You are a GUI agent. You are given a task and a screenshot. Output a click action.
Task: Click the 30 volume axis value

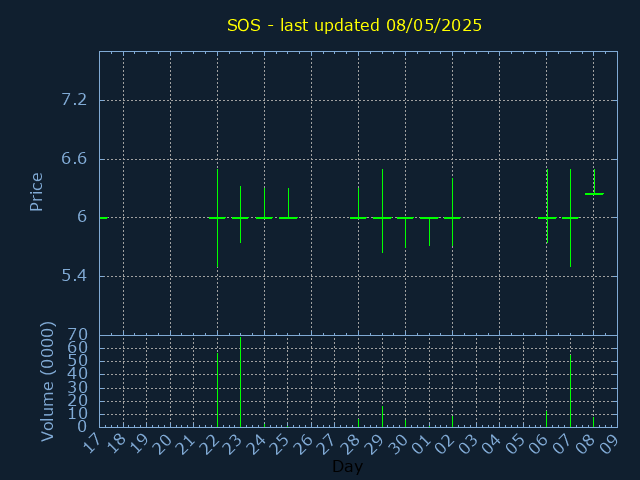(x=78, y=387)
